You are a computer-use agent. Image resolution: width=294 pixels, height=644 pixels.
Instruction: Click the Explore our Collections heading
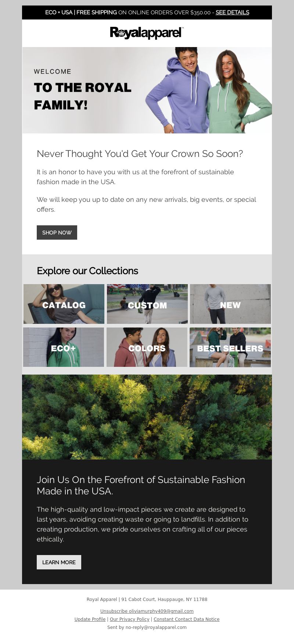(87, 271)
